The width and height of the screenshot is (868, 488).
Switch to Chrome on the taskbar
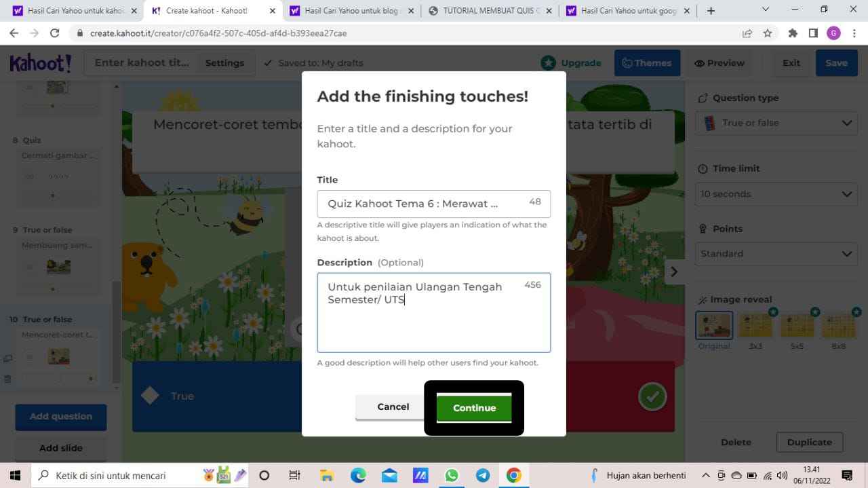click(513, 475)
